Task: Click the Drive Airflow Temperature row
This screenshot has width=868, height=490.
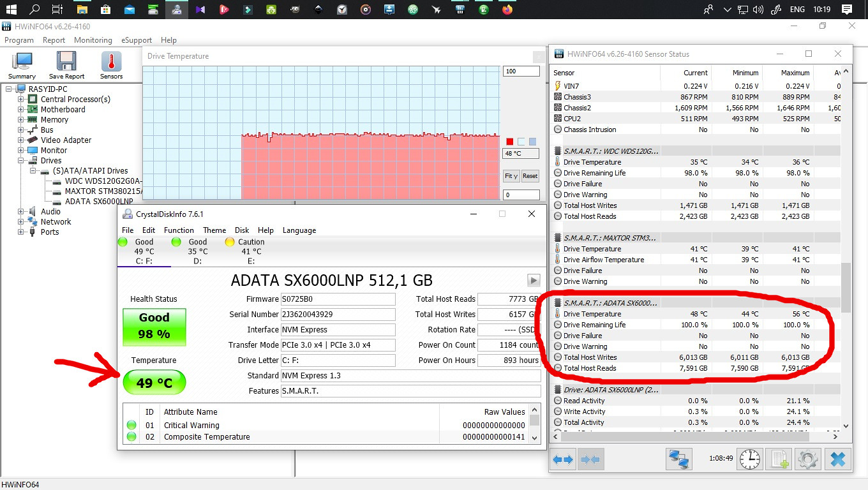Action: (696, 260)
